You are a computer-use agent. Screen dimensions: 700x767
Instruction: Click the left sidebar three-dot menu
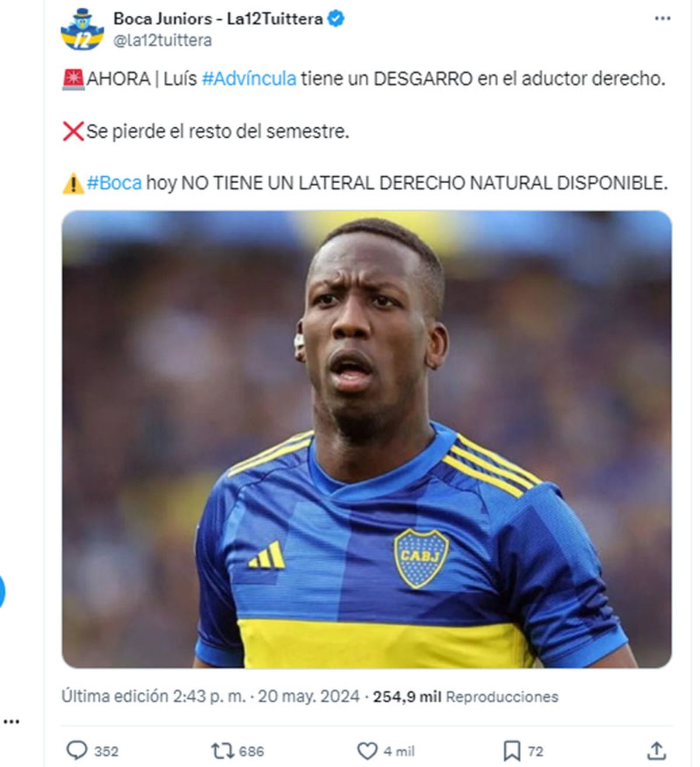pos(11,721)
